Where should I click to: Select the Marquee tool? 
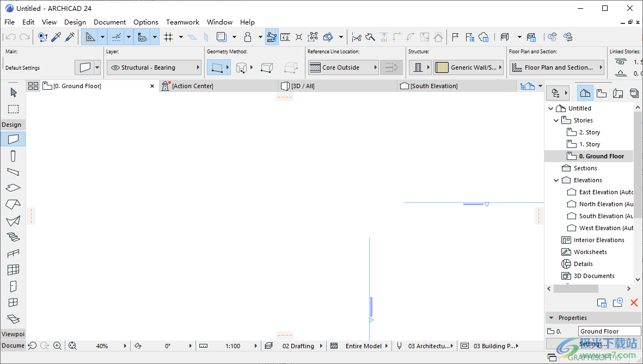point(13,109)
